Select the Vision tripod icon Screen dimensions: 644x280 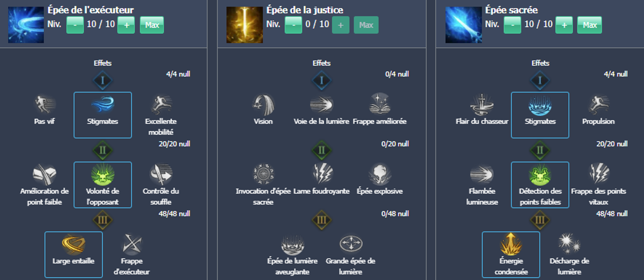(263, 104)
